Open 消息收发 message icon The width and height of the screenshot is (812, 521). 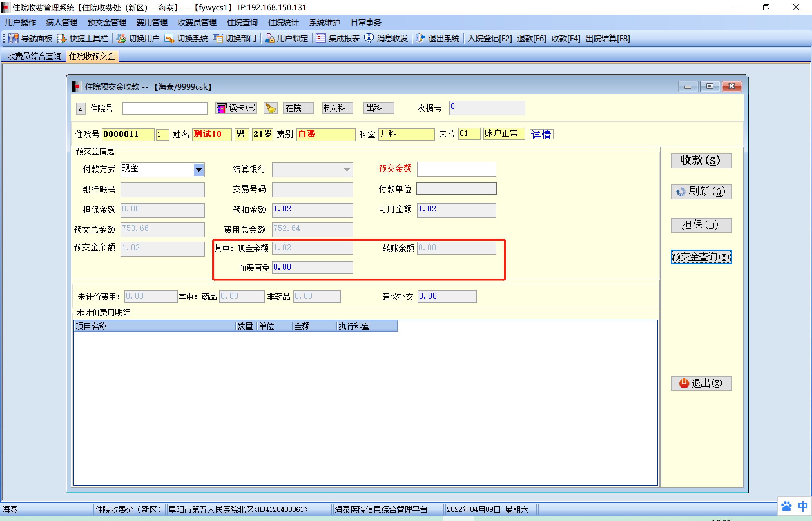click(x=369, y=38)
